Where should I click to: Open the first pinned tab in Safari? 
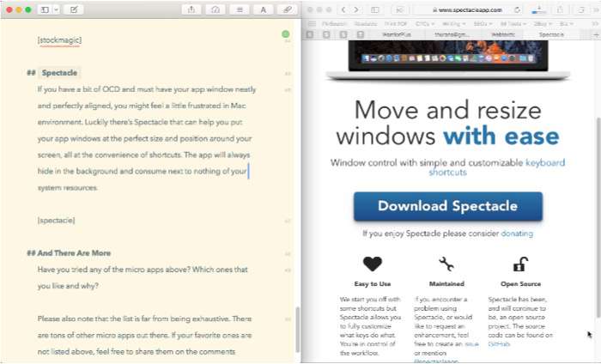pyautogui.click(x=310, y=34)
